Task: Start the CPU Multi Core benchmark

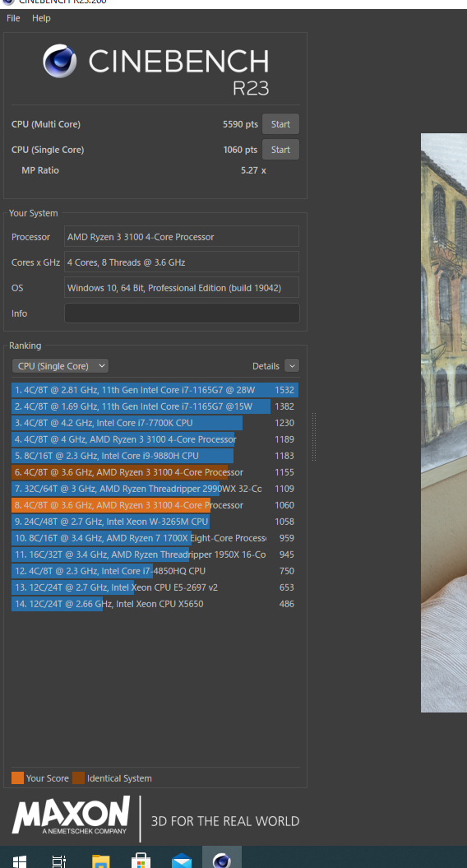Action: [280, 124]
